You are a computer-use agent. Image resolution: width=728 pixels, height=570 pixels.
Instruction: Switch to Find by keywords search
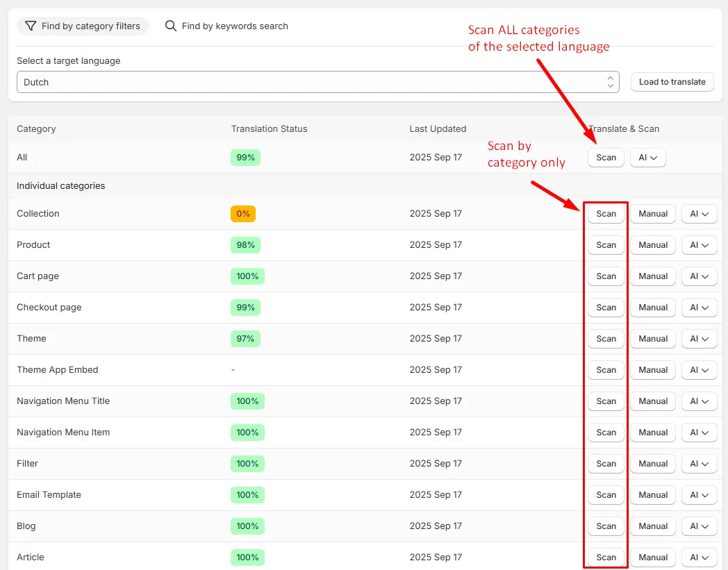pos(226,26)
